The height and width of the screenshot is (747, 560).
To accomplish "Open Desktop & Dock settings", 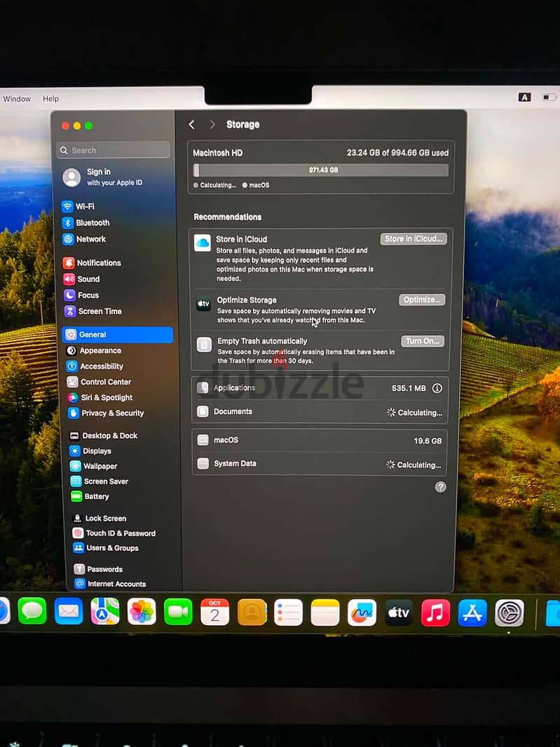I will (x=104, y=435).
